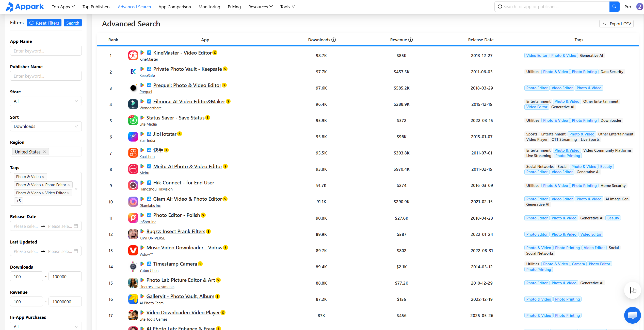Viewport: 644px width, 330px height.
Task: Open the Glam AI app icon
Action: pyautogui.click(x=133, y=202)
